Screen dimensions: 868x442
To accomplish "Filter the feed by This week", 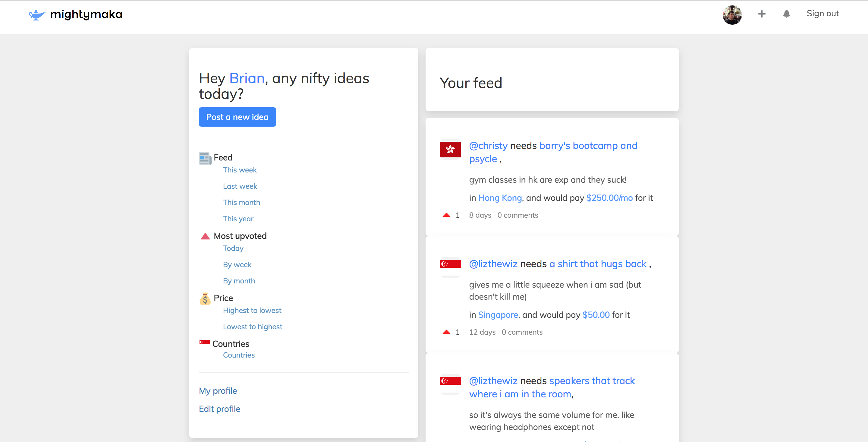I will (240, 170).
